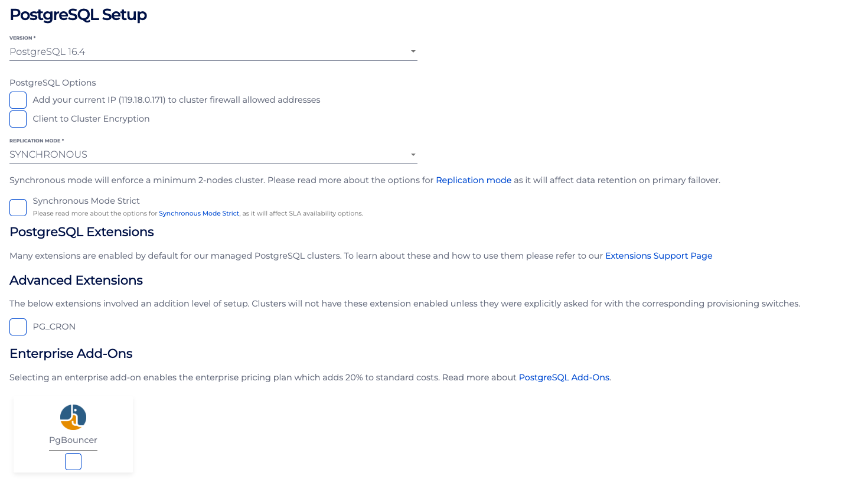The image size is (868, 479).
Task: Enable Client to Cluster Encryption checkbox
Action: click(18, 119)
